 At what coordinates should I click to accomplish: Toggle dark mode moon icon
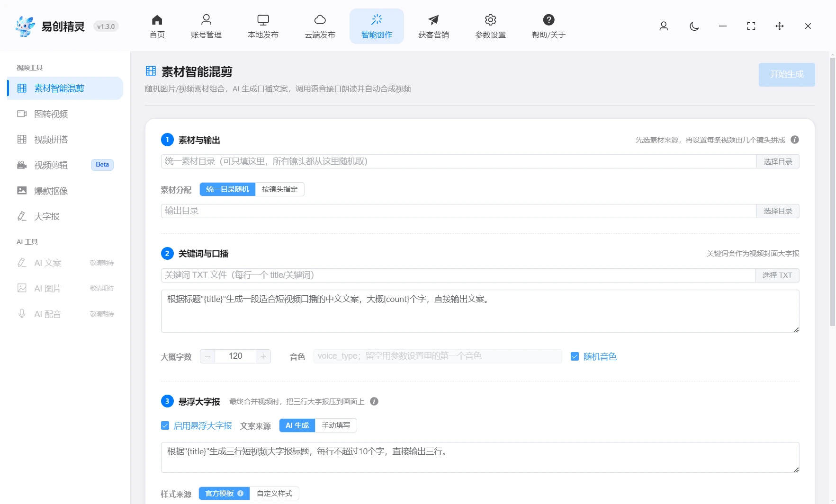pyautogui.click(x=694, y=26)
